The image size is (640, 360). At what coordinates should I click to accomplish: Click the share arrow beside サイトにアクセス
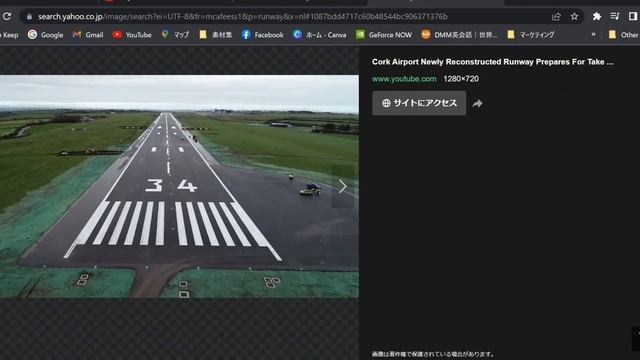click(x=478, y=104)
